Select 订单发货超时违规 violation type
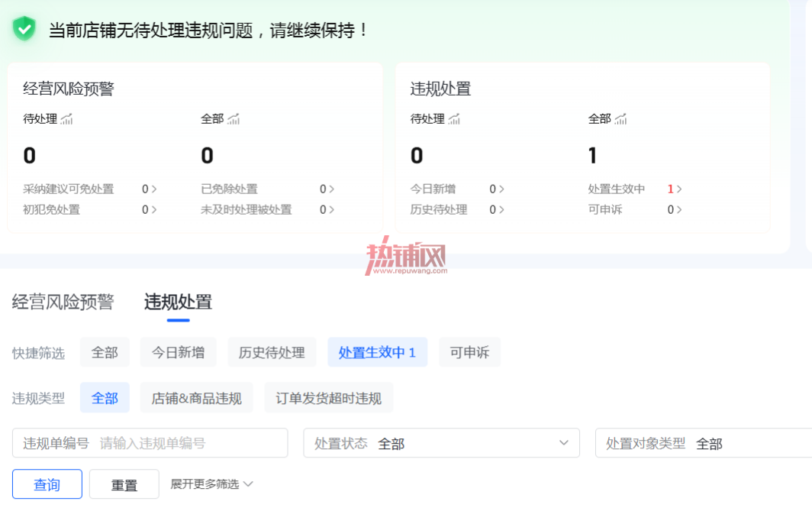 tap(328, 398)
